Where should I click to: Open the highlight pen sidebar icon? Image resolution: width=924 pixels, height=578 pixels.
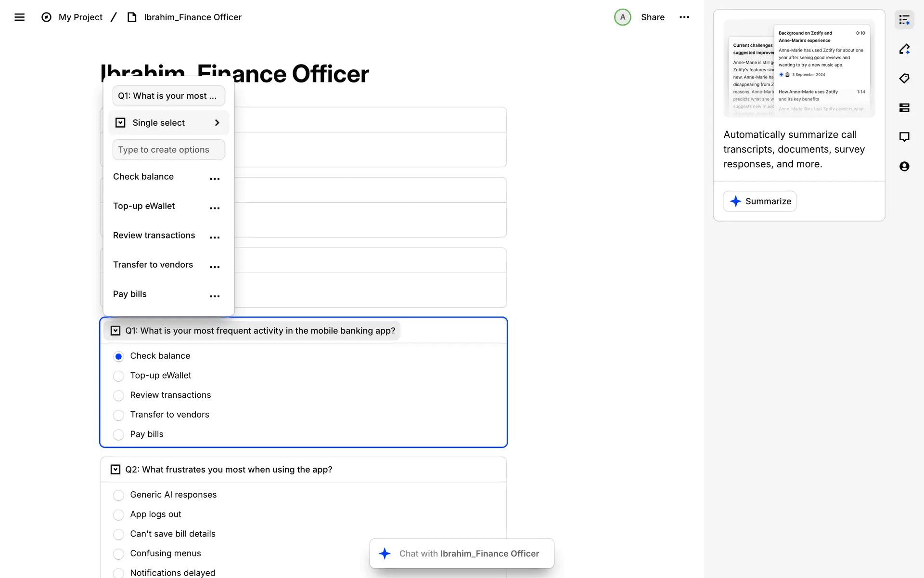click(904, 49)
